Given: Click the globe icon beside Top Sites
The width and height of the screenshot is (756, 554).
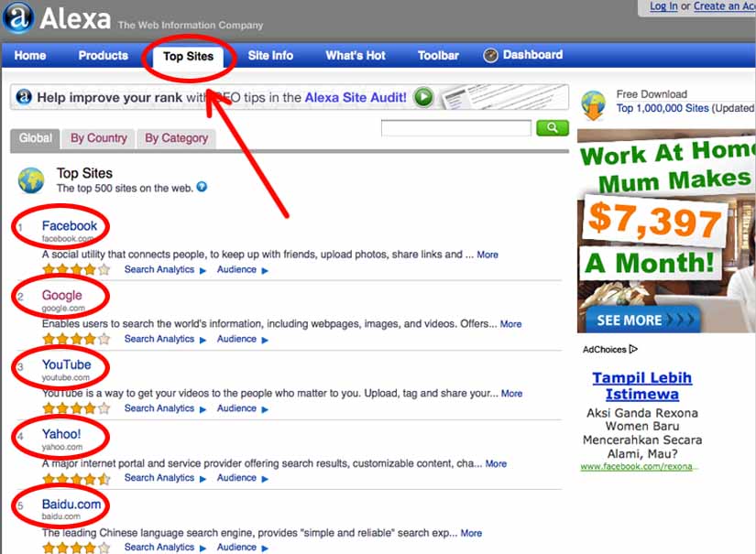Looking at the screenshot, I should point(31,180).
